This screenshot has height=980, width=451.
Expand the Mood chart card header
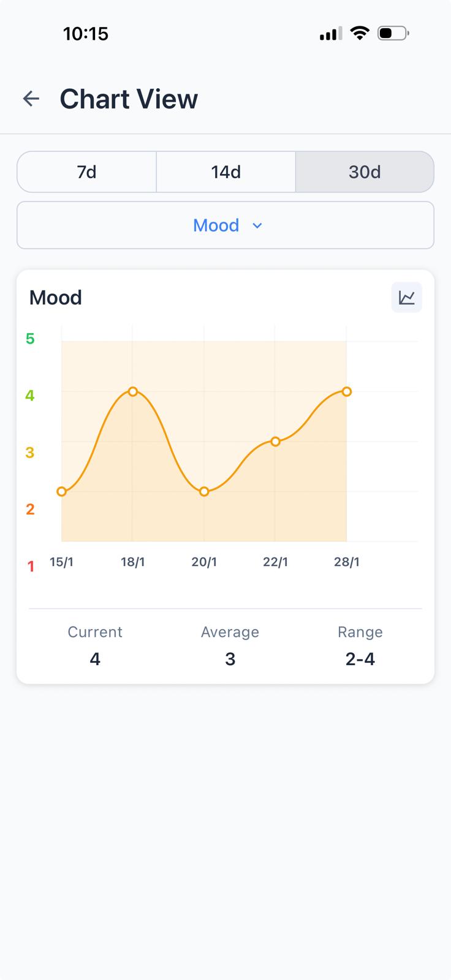56,297
